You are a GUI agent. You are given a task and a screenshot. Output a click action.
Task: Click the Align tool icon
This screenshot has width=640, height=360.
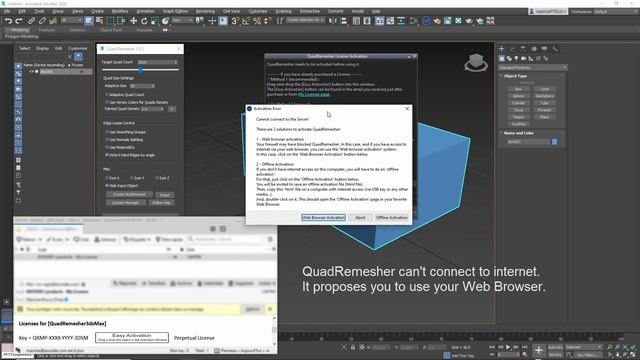click(344, 21)
